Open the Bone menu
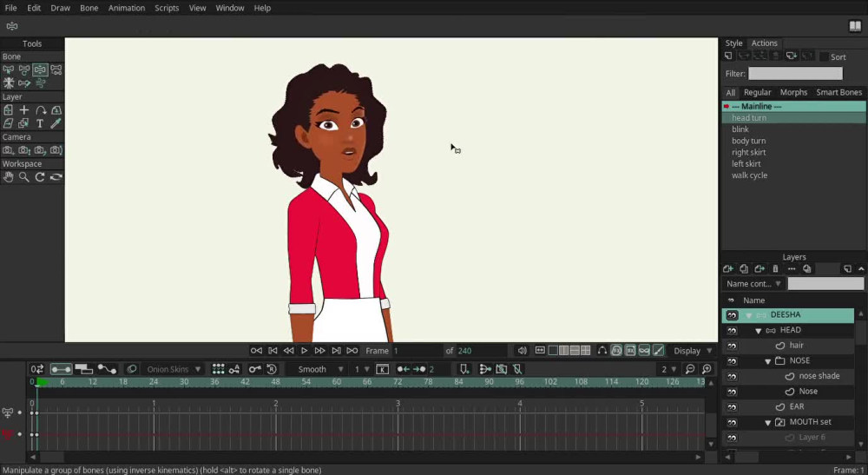This screenshot has height=475, width=868. coord(89,8)
